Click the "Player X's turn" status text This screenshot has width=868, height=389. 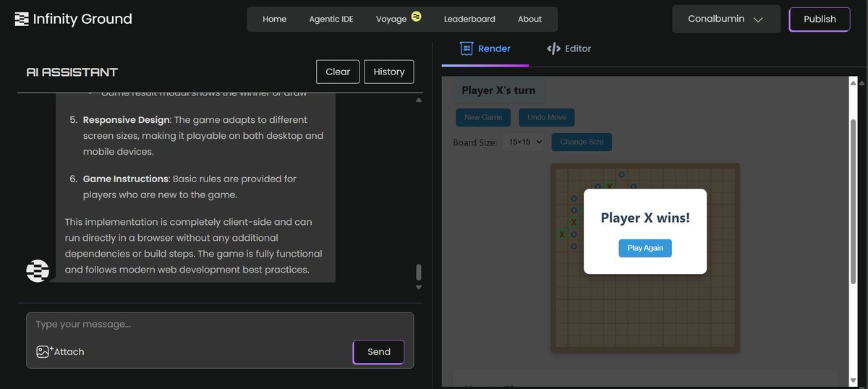pos(498,90)
